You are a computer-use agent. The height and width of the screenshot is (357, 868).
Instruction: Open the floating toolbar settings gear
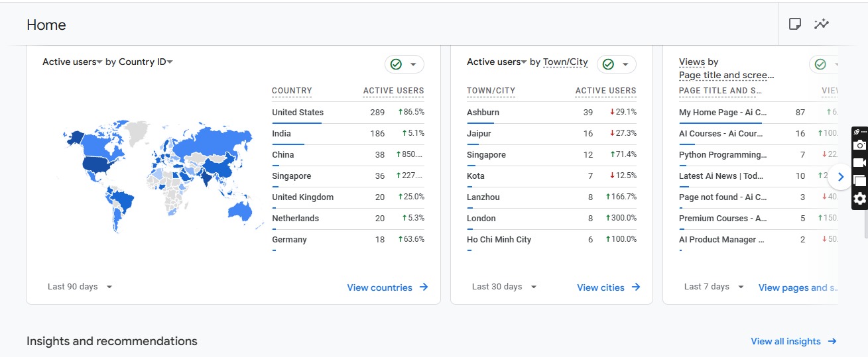859,199
